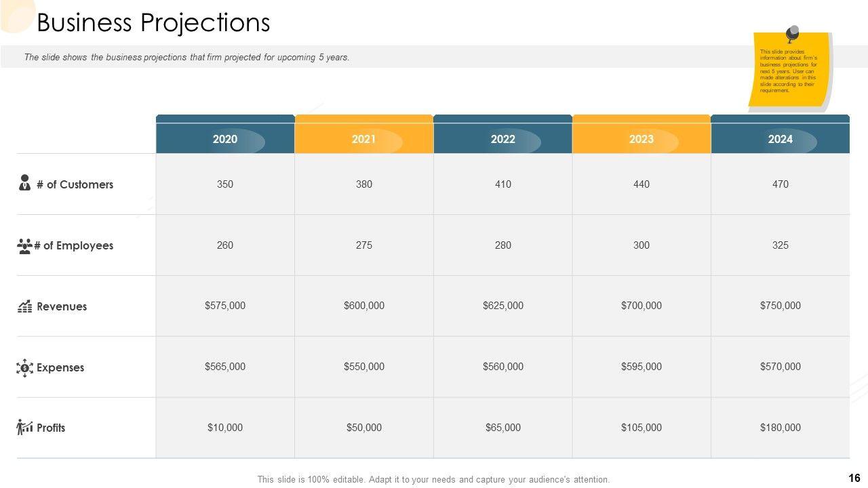Click the Business Projections title
The height and width of the screenshot is (488, 868).
tap(153, 23)
